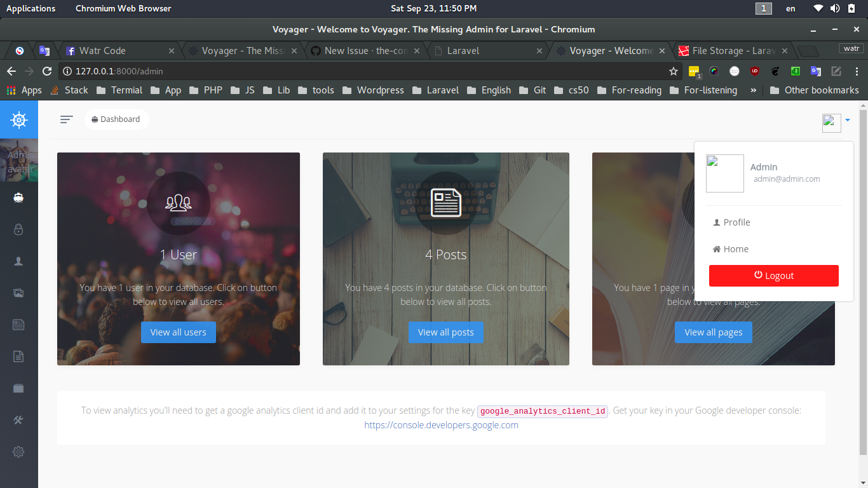Toggle the sidebar with the hamburger icon
This screenshot has width=868, height=488.
(66, 119)
